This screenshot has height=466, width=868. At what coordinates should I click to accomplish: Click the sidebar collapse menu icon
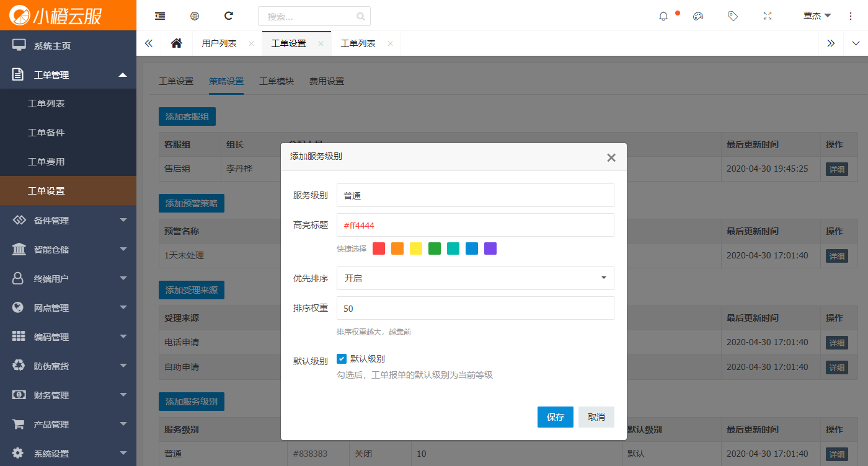160,16
